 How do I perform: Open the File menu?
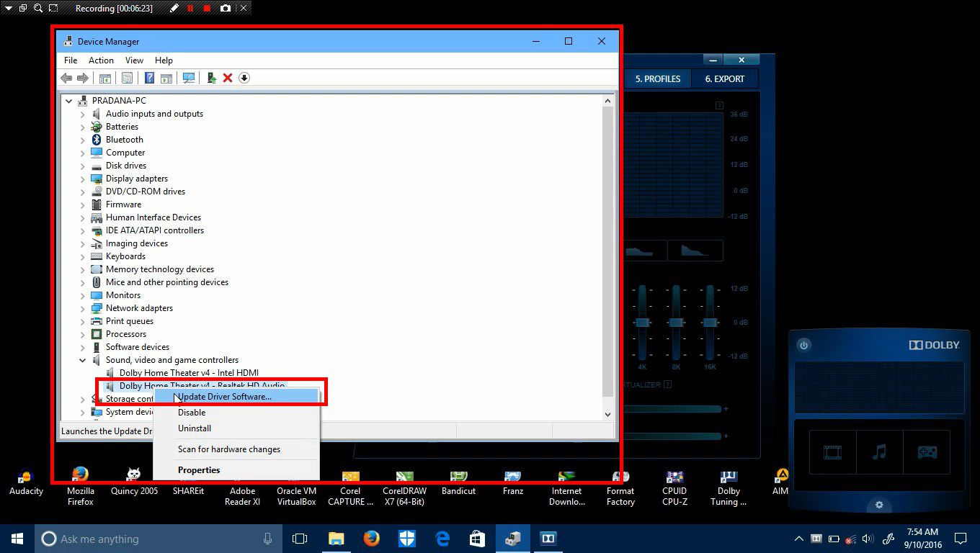[71, 60]
